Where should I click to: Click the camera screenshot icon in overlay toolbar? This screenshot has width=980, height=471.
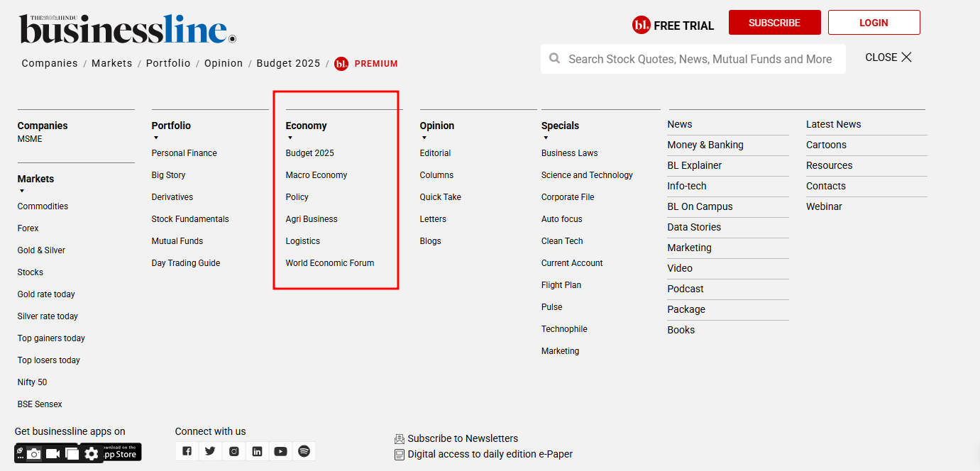click(x=34, y=453)
